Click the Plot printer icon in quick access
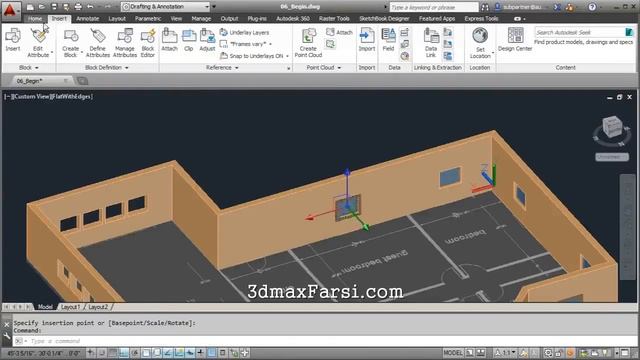The width and height of the screenshot is (640, 360). (x=78, y=7)
